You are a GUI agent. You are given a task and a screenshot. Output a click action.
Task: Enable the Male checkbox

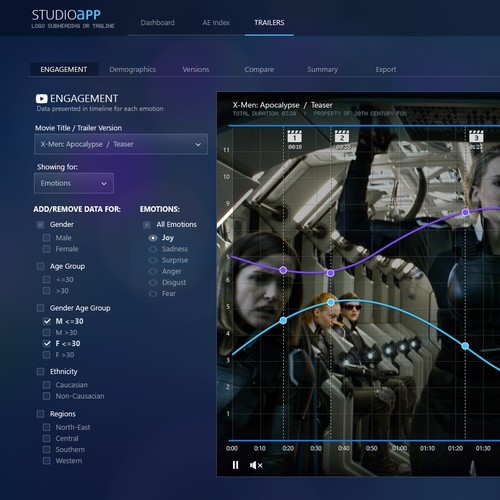tap(47, 238)
